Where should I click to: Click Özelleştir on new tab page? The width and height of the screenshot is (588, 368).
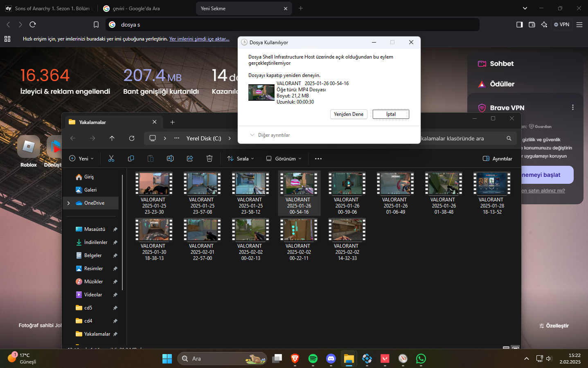(x=554, y=326)
